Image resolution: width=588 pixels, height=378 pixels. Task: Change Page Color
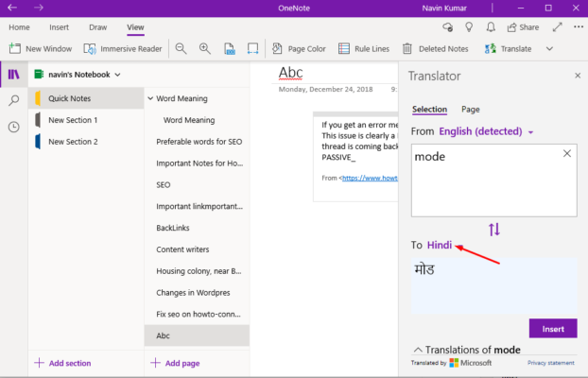pos(299,49)
